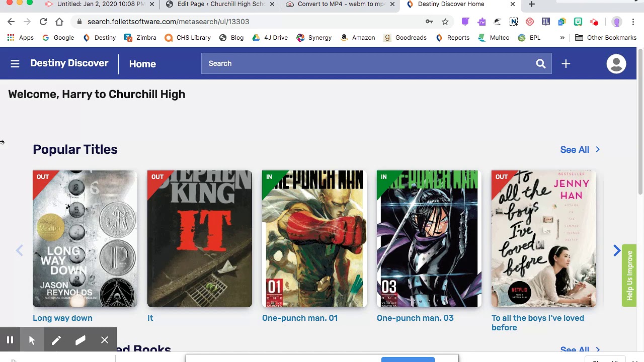Click the plus icon beside search
Image resolution: width=644 pixels, height=362 pixels.
tap(566, 64)
